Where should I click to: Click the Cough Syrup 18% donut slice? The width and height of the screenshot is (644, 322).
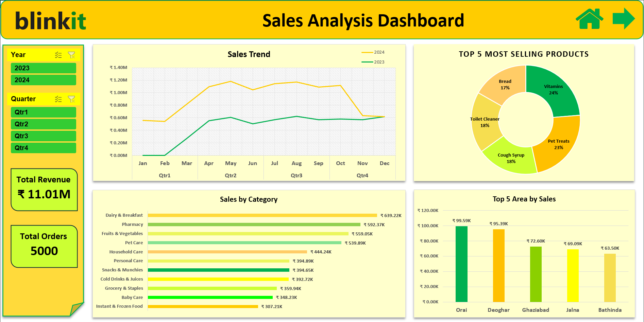pyautogui.click(x=511, y=158)
